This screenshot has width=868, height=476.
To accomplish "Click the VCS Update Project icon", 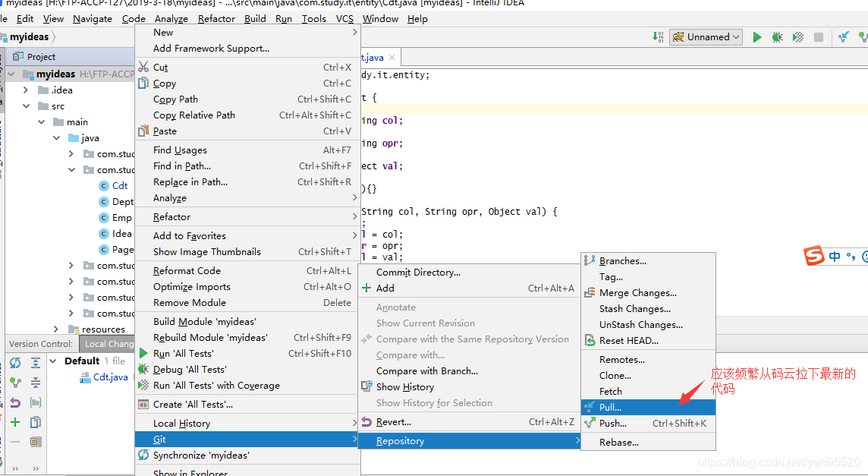I will click(843, 37).
